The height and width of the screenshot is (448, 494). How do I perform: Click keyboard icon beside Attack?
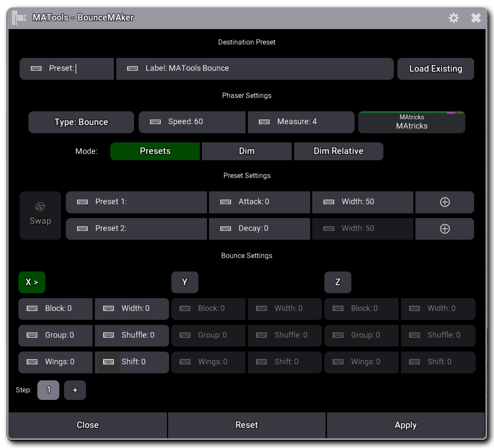[226, 202]
